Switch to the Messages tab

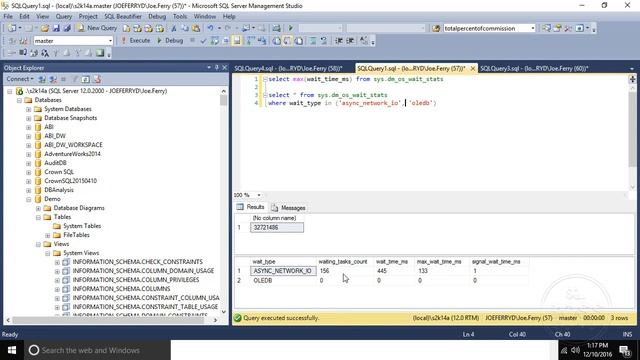(289, 208)
